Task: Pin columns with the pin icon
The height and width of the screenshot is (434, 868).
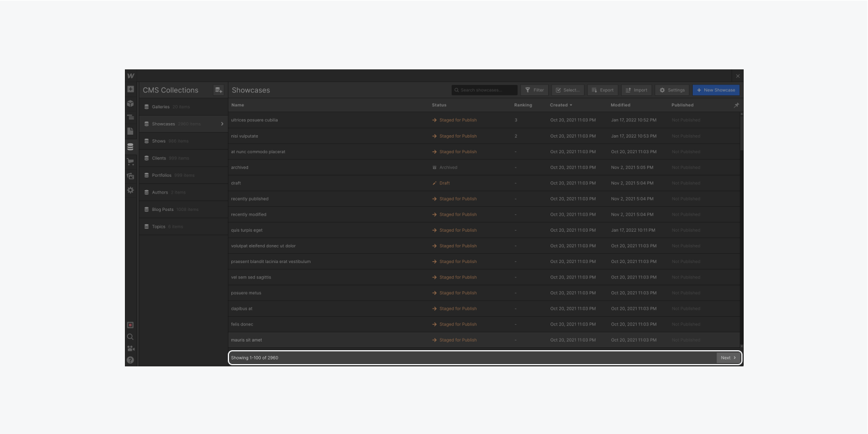Action: tap(736, 105)
